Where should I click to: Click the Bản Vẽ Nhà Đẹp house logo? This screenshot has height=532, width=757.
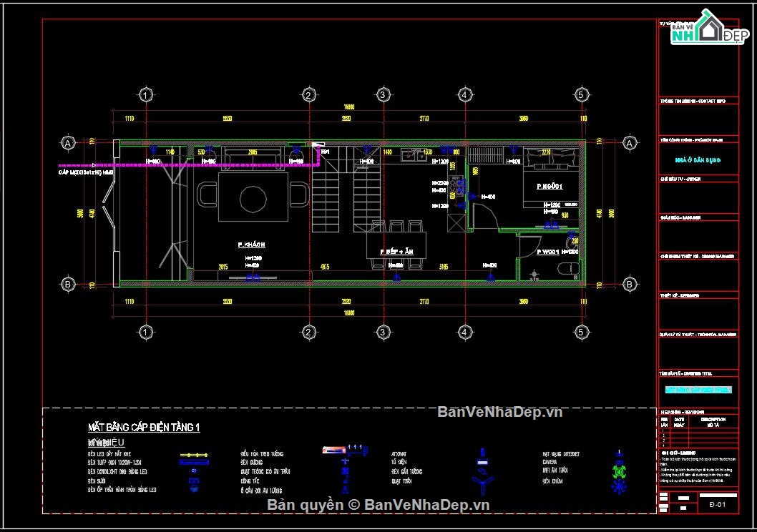click(709, 28)
